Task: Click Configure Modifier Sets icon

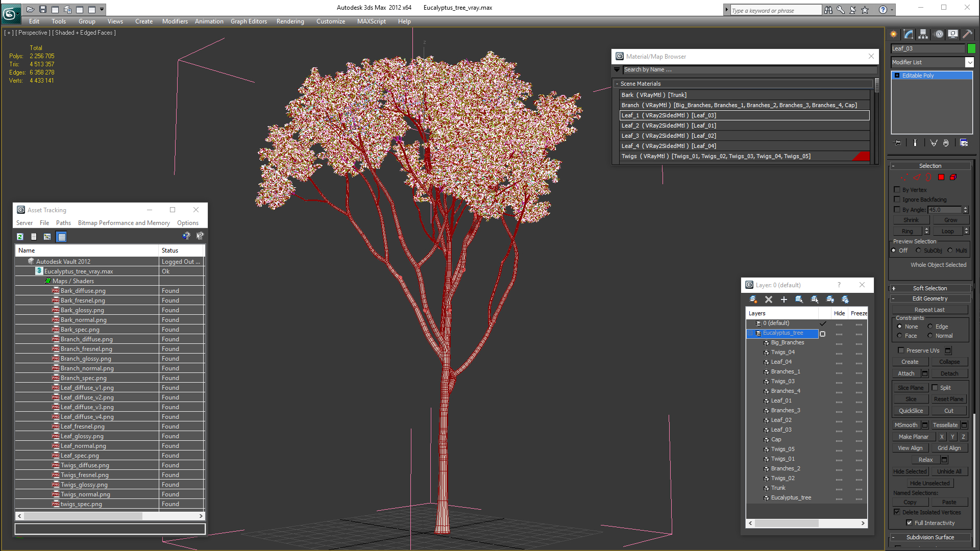Action: pyautogui.click(x=964, y=143)
